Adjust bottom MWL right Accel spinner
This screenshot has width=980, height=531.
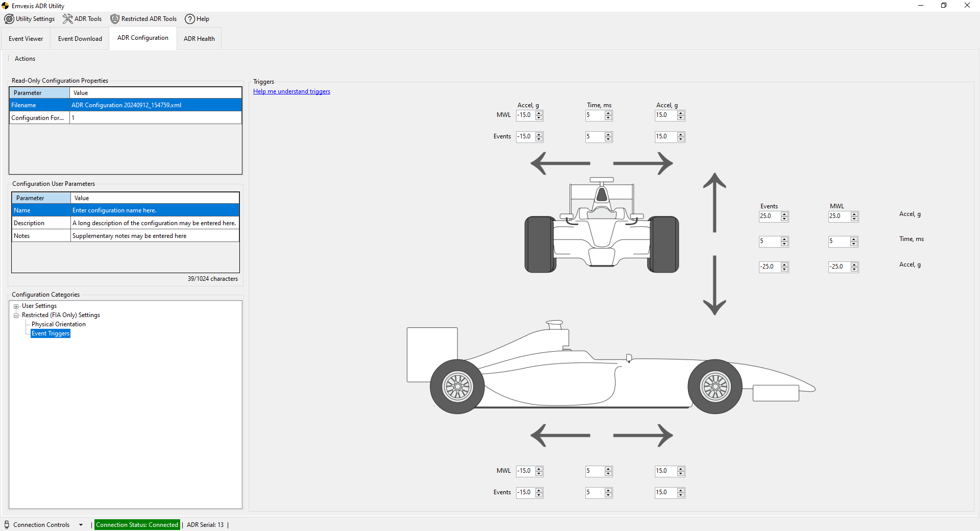click(x=680, y=471)
